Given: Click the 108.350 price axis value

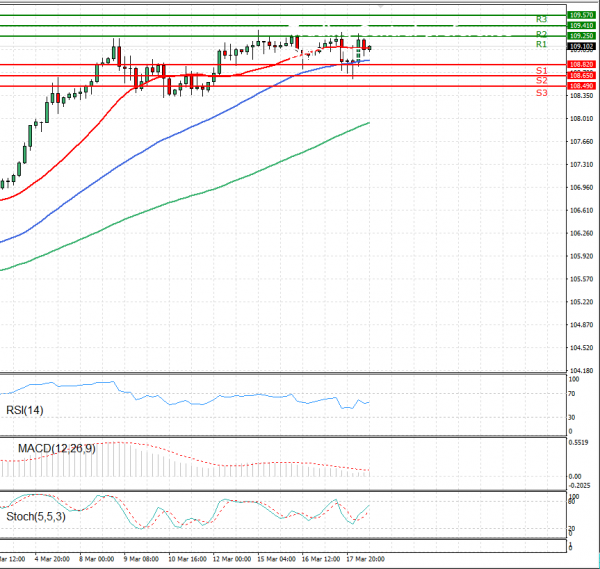Looking at the screenshot, I should click(x=582, y=96).
